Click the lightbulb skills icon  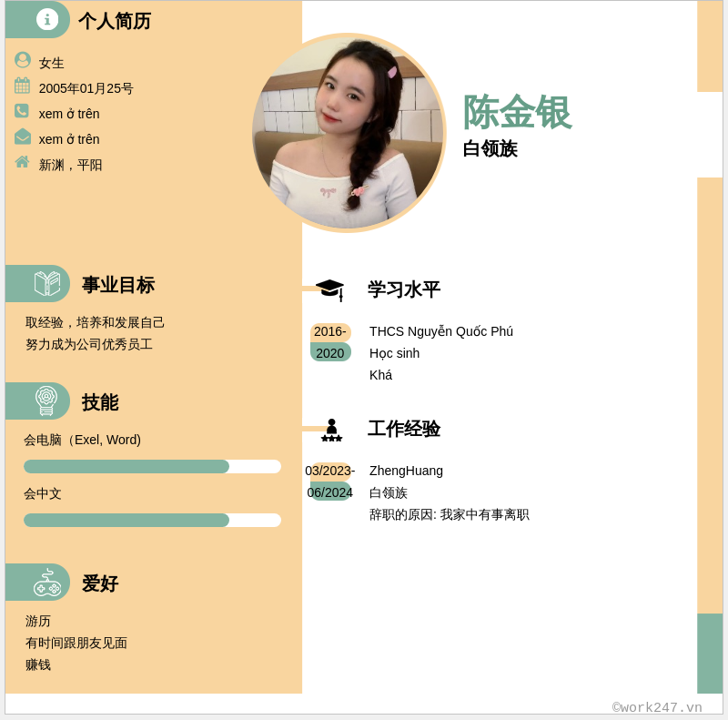(46, 401)
